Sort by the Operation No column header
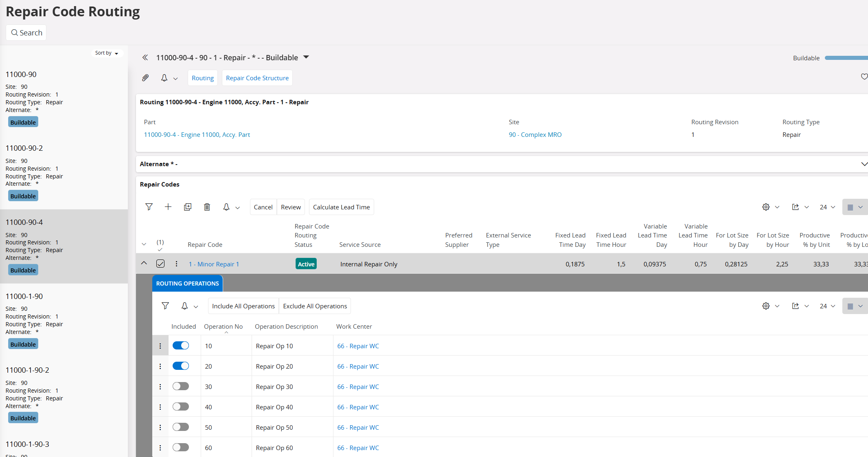The image size is (868, 457). pos(223,326)
